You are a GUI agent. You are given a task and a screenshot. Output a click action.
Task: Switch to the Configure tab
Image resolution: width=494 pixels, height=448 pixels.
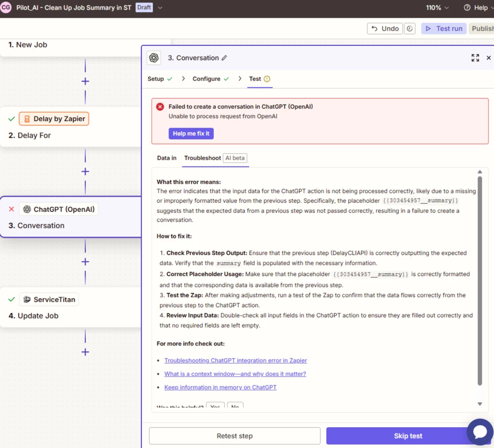pyautogui.click(x=210, y=79)
